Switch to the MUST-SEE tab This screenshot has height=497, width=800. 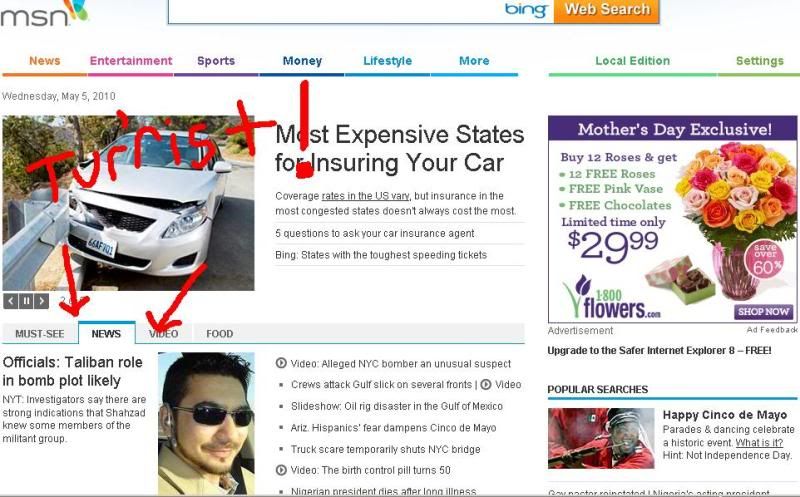point(40,334)
